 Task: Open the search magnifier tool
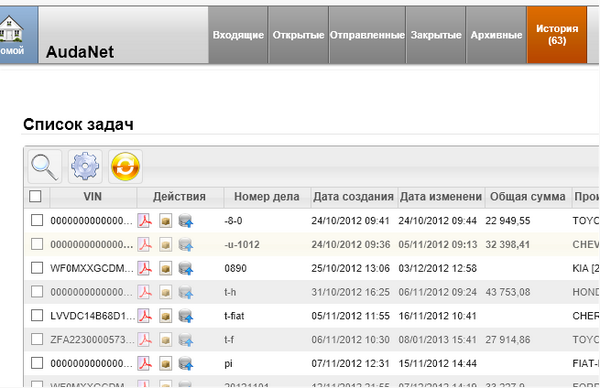[45, 167]
